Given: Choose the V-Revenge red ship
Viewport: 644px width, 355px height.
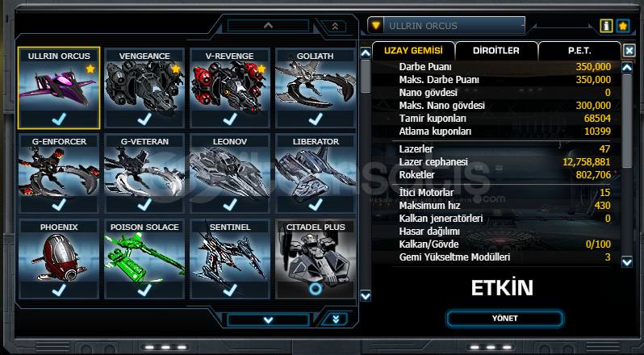Looking at the screenshot, I should (x=229, y=86).
